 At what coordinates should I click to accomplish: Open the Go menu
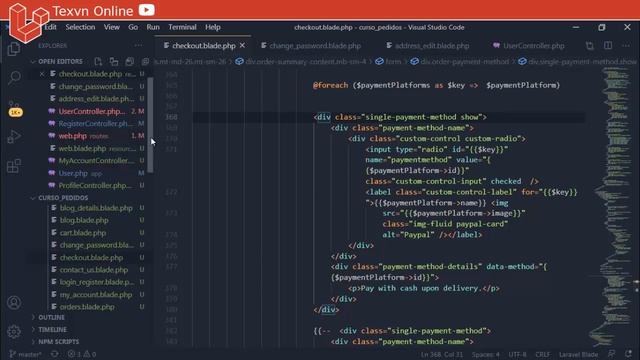(133, 27)
